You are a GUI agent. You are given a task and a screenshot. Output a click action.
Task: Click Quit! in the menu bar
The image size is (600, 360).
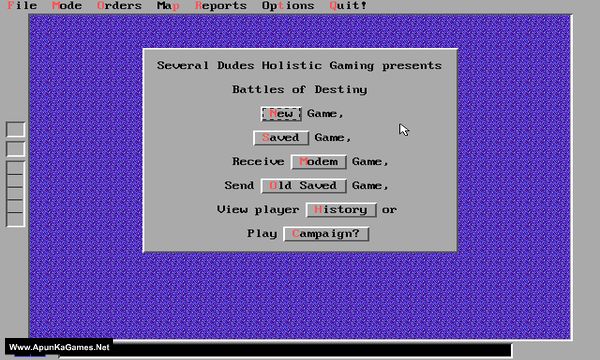[348, 6]
